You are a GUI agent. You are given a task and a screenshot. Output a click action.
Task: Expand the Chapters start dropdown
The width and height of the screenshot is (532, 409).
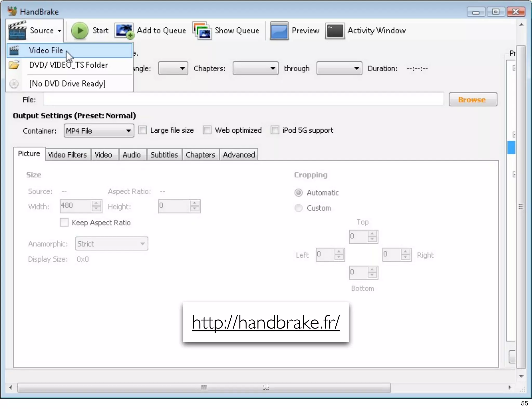pyautogui.click(x=255, y=68)
